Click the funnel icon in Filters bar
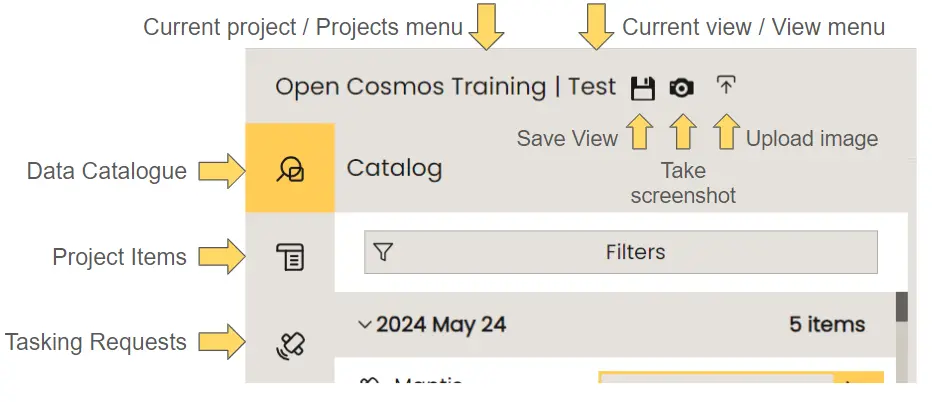The width and height of the screenshot is (937, 402). [x=382, y=253]
